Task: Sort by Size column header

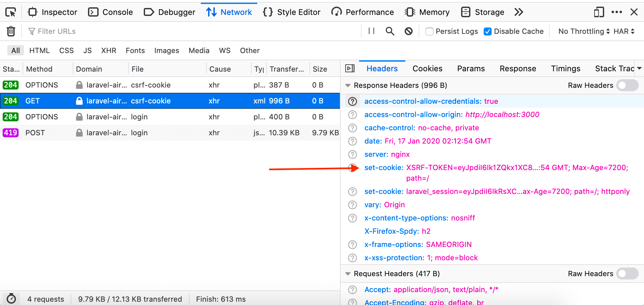Action: pos(325,69)
